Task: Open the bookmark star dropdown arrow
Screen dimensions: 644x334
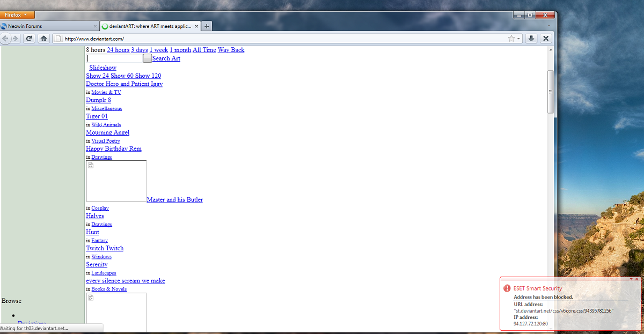Action: (x=519, y=39)
